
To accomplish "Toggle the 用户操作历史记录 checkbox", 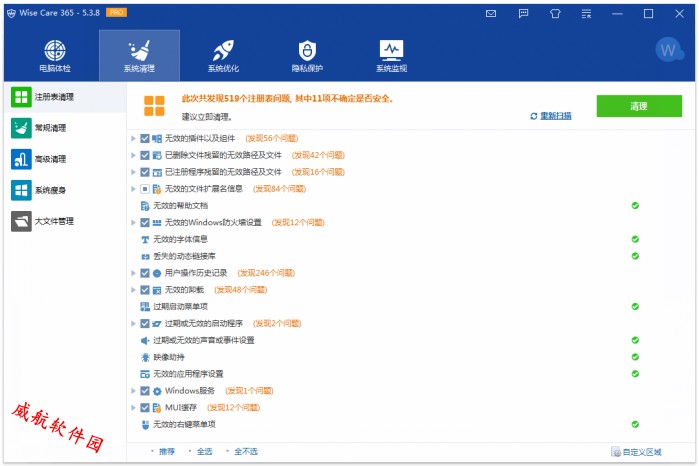I will [145, 273].
